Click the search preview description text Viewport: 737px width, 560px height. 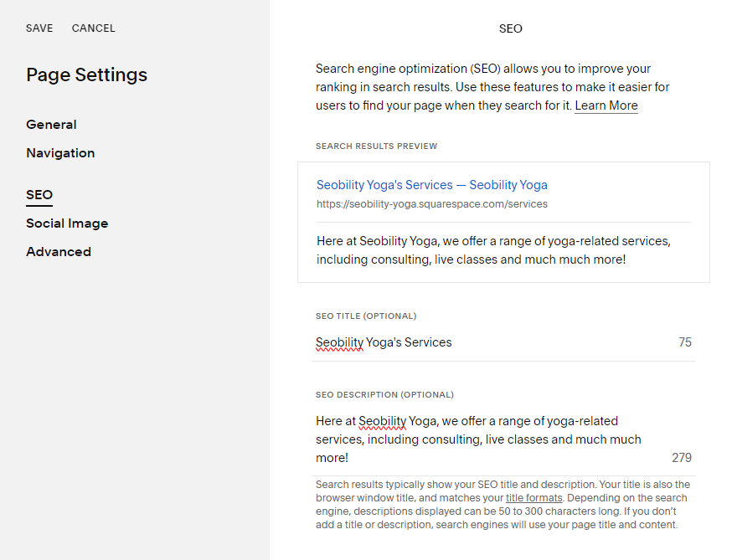492,250
